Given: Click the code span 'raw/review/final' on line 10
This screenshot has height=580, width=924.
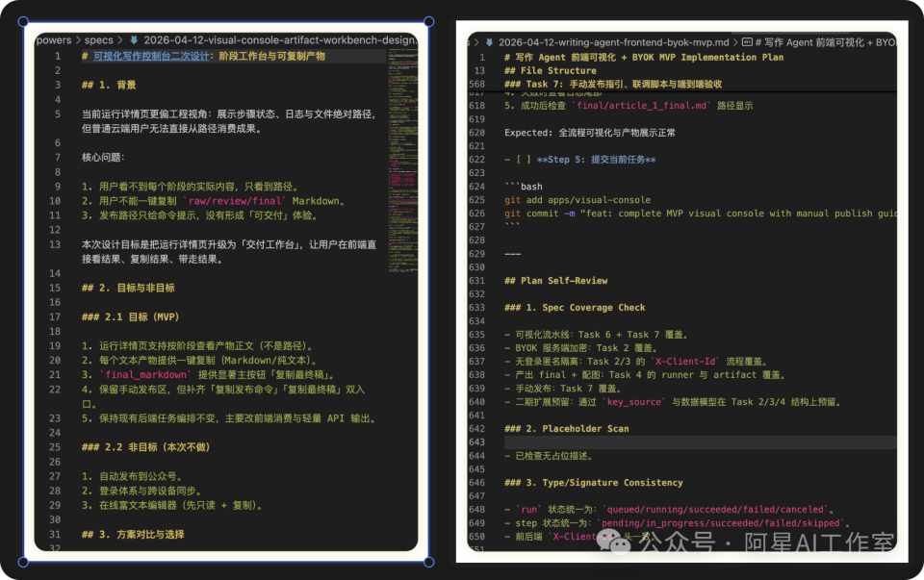Looking at the screenshot, I should coord(235,201).
